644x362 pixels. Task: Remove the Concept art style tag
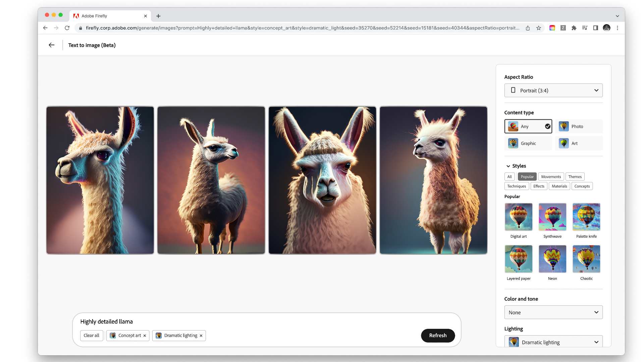145,336
